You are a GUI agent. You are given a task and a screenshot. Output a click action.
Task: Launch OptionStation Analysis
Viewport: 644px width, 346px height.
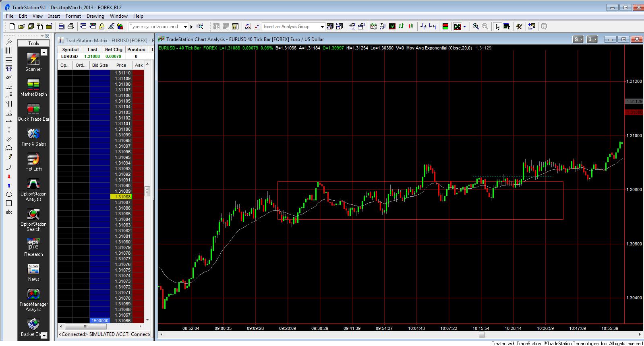tap(33, 189)
